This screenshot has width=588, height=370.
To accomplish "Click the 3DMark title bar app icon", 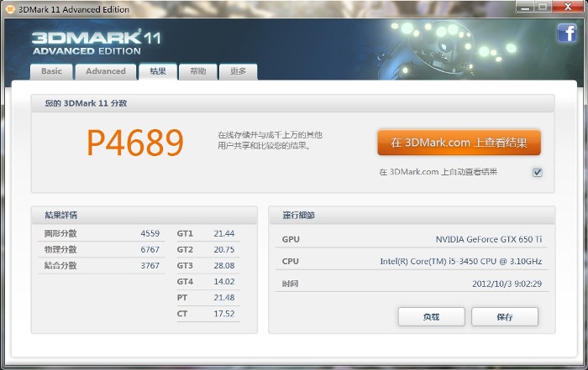I will pos(10,9).
